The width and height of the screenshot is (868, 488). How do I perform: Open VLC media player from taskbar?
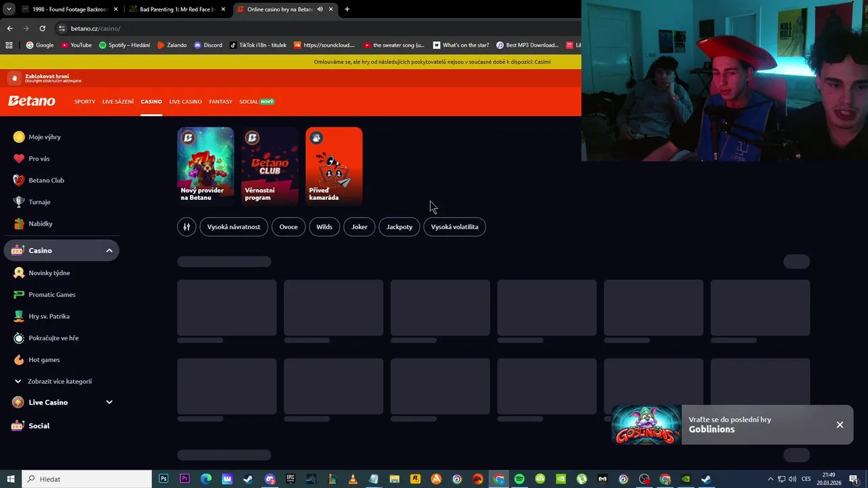pos(353,479)
